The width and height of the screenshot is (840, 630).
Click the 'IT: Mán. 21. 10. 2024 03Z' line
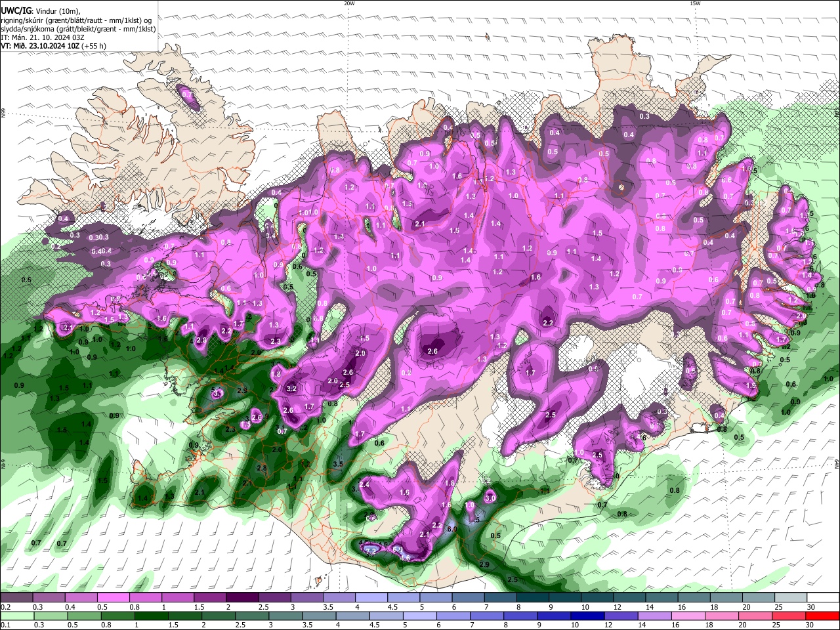(43, 37)
